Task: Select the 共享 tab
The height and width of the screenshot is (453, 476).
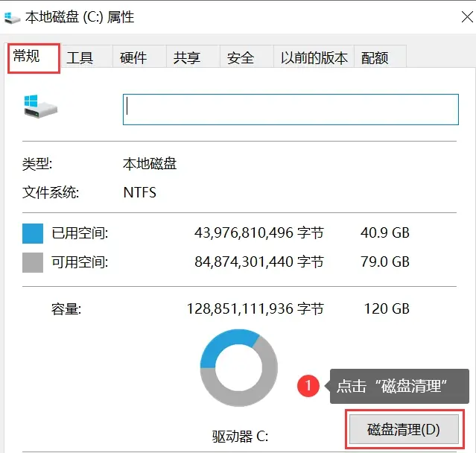Action: (x=193, y=57)
